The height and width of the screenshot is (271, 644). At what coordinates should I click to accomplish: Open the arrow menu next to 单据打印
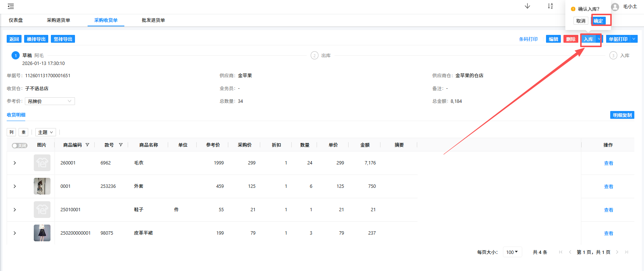click(x=634, y=39)
